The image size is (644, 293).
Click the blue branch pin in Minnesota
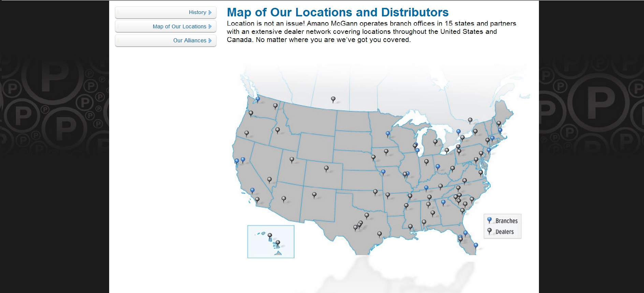pos(388,134)
